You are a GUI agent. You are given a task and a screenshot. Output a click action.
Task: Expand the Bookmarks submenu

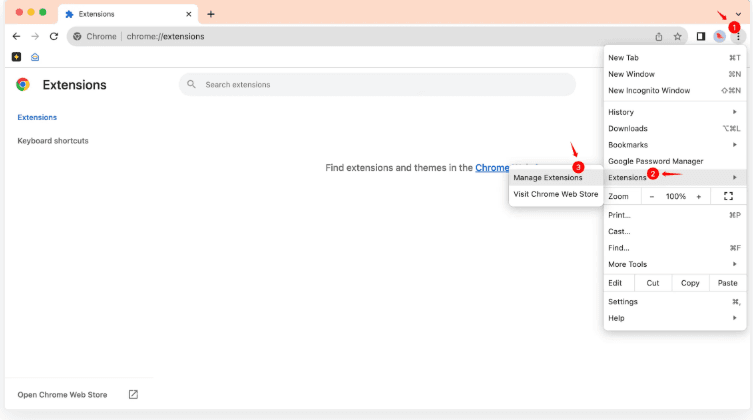(x=675, y=145)
